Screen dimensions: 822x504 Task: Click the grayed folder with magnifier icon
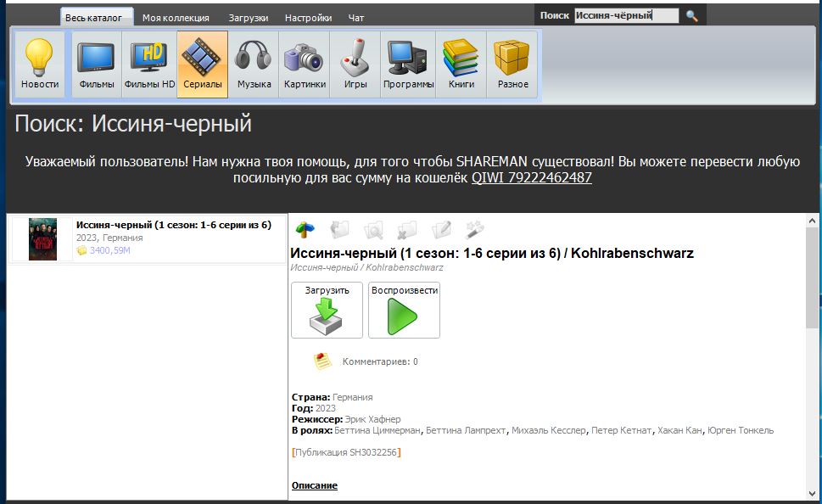pos(373,229)
